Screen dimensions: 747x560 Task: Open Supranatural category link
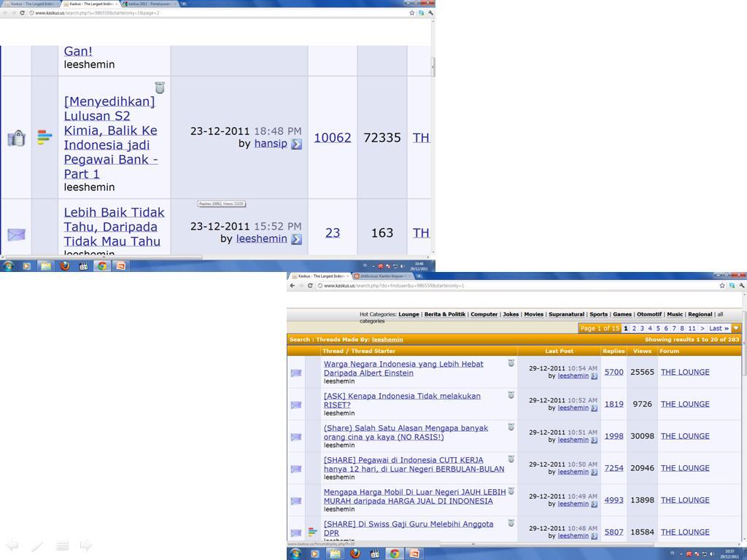tap(566, 314)
